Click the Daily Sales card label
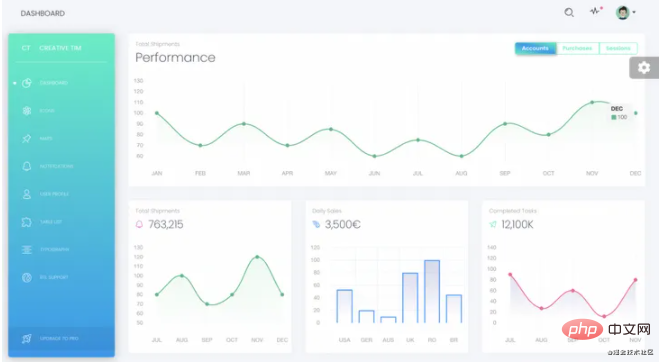The width and height of the screenshot is (661, 362). tap(327, 211)
